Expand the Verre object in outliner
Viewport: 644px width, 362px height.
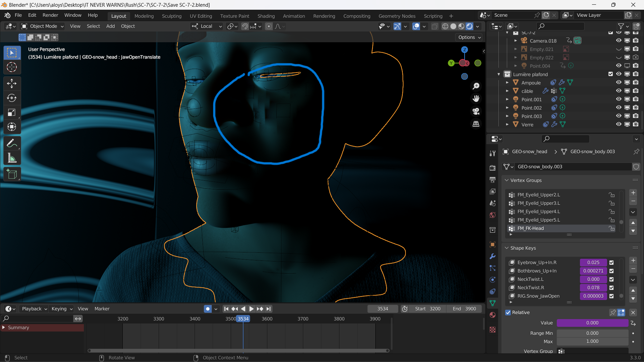coord(507,124)
